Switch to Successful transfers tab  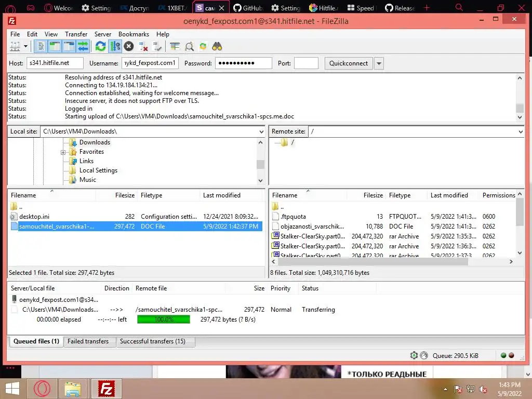tap(153, 341)
